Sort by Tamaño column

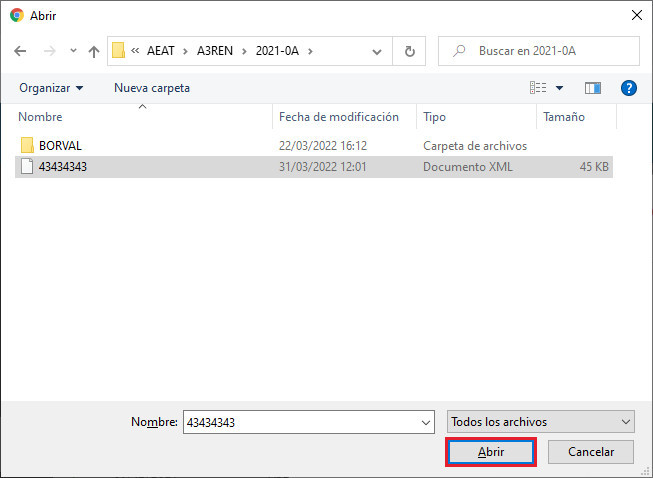click(x=563, y=117)
